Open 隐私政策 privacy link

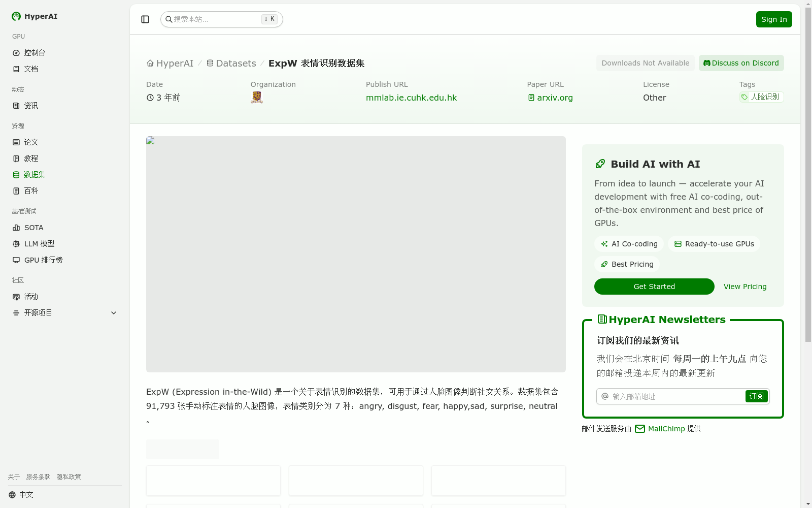pos(69,477)
